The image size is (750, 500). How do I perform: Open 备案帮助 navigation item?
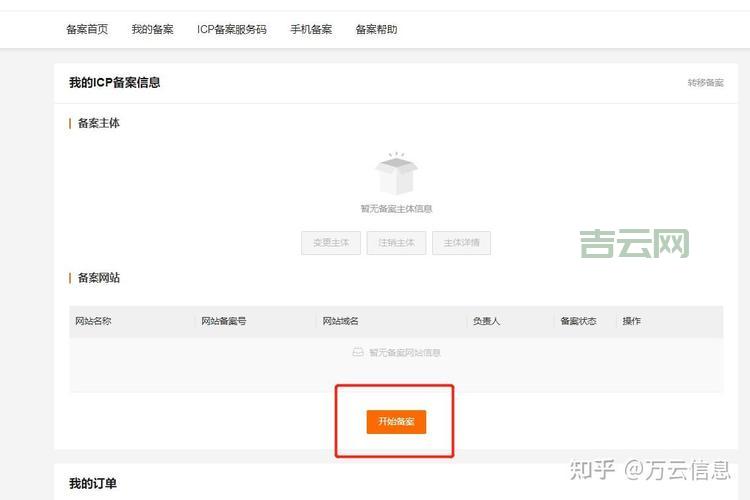pyautogui.click(x=376, y=29)
